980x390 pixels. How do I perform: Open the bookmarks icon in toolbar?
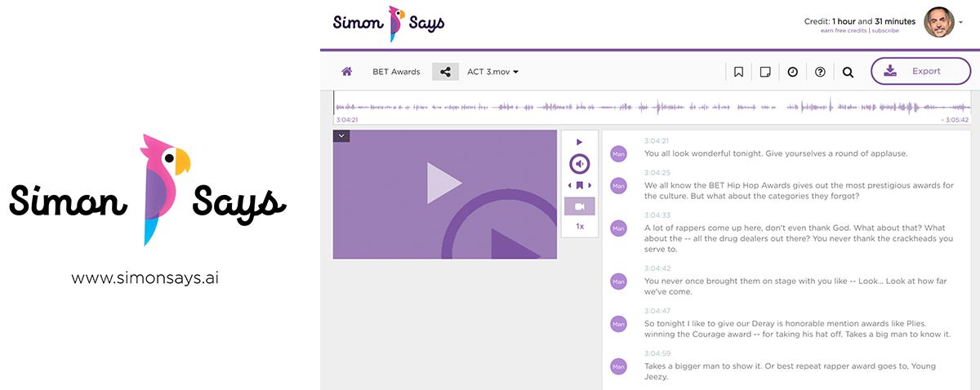[738, 72]
